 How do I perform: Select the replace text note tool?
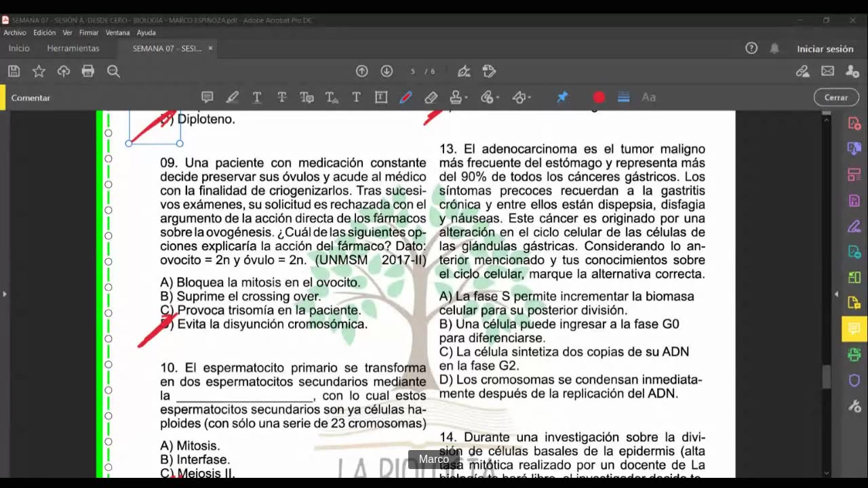(307, 98)
